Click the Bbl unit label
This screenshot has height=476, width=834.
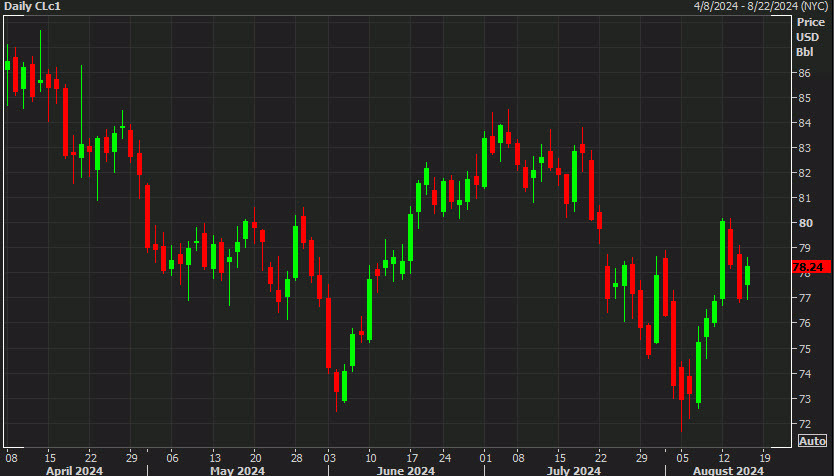tap(805, 52)
